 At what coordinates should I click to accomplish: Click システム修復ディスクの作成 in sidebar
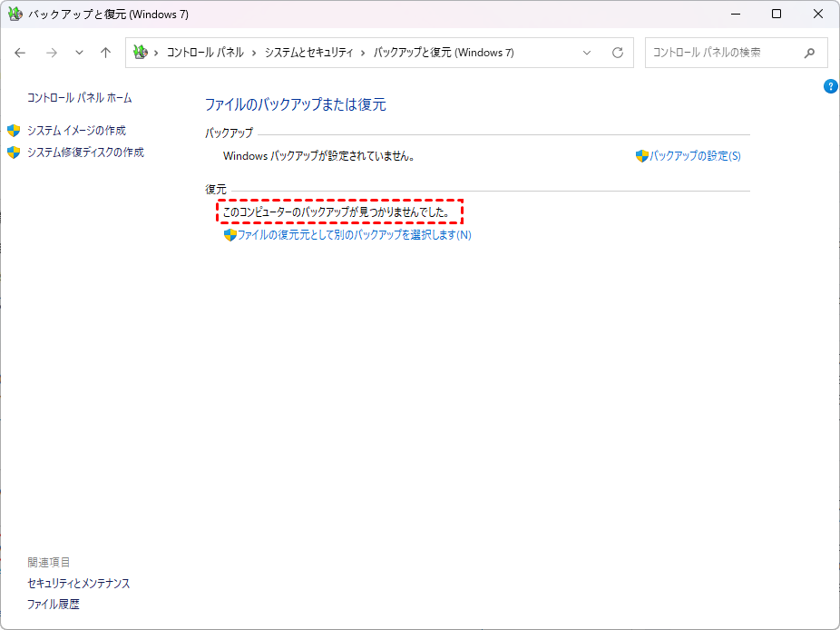pyautogui.click(x=85, y=153)
